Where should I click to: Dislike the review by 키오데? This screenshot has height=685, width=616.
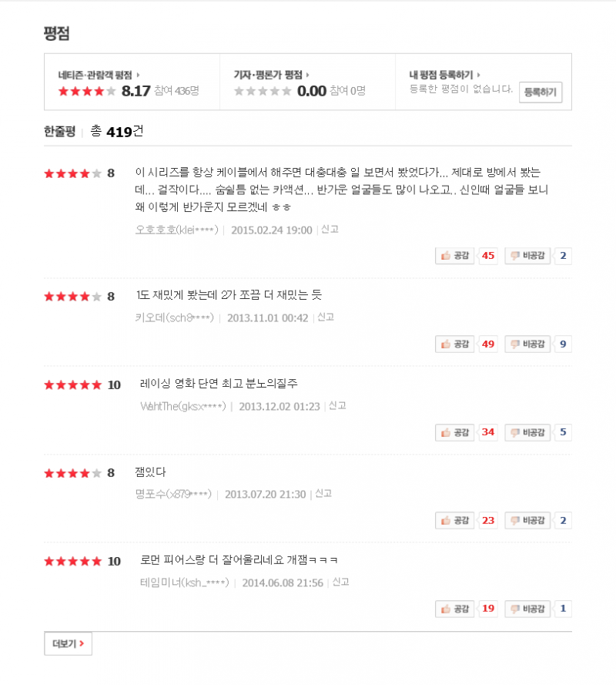point(527,344)
